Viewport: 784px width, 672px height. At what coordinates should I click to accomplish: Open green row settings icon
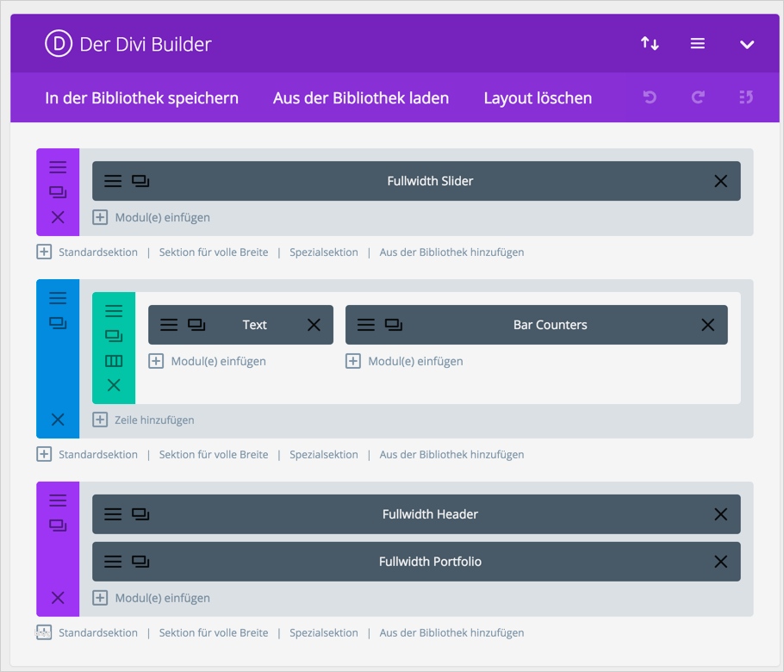[114, 311]
